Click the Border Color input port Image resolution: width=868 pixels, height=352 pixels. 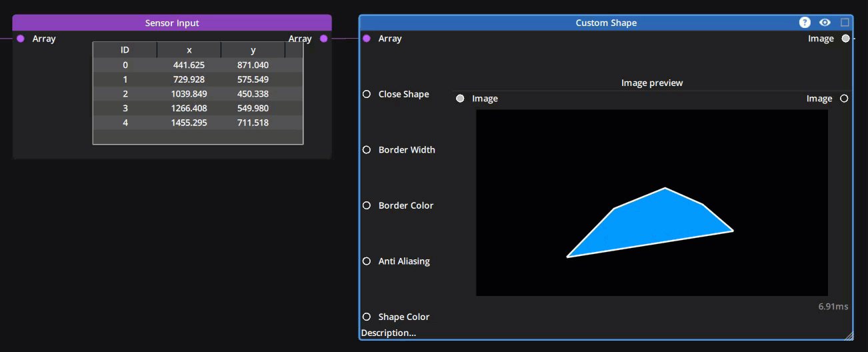[367, 205]
